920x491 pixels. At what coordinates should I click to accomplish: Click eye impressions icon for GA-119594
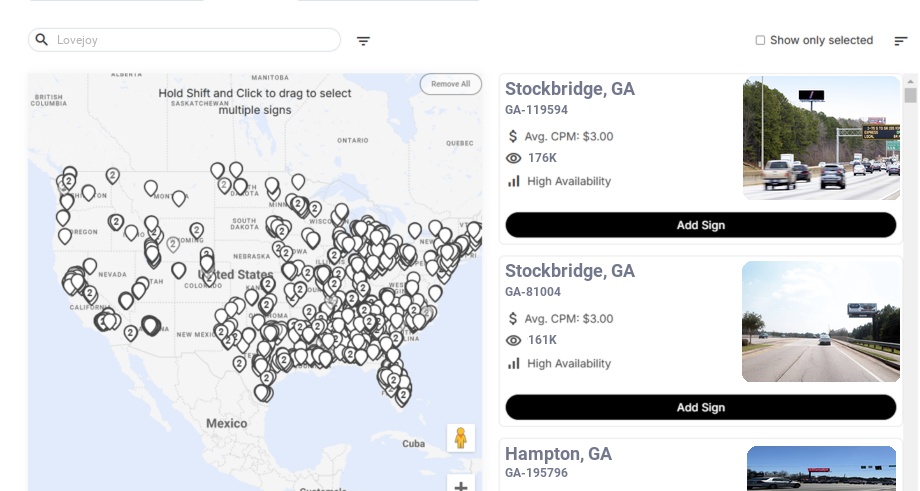point(514,158)
